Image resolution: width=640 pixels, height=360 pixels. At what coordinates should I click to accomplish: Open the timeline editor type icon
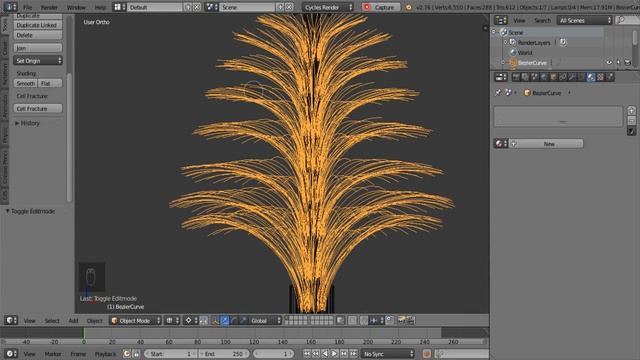pos(11,353)
